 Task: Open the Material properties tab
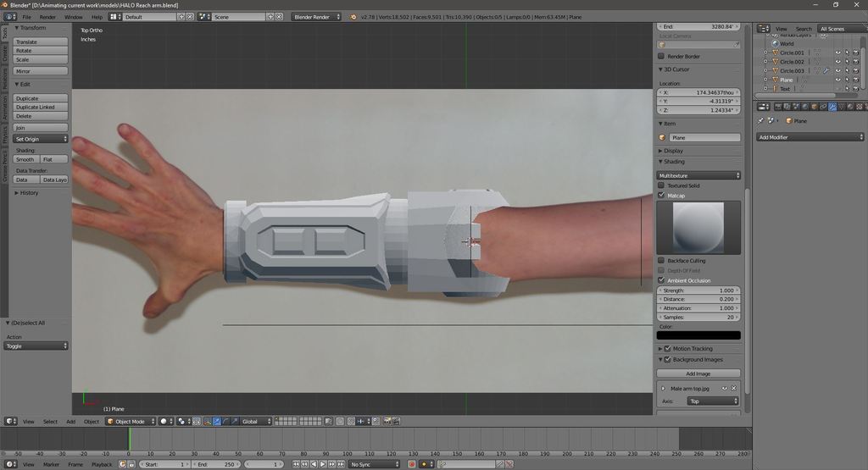click(850, 107)
